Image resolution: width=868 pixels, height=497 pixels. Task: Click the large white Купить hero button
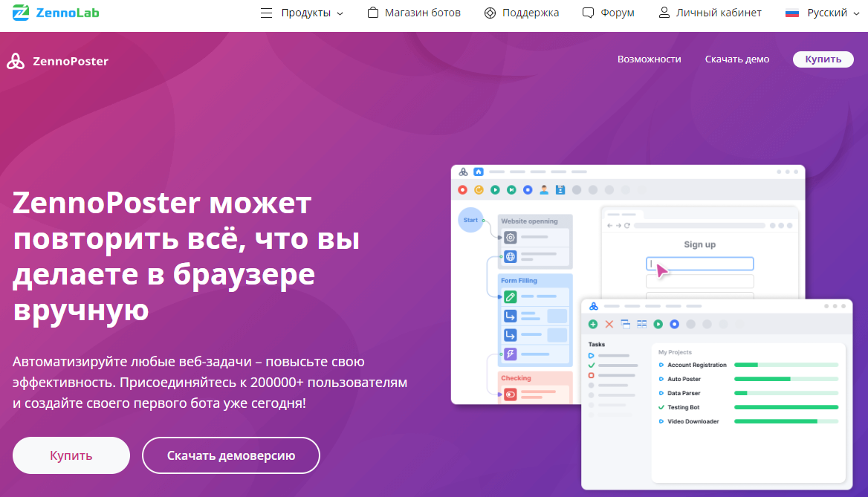click(71, 455)
